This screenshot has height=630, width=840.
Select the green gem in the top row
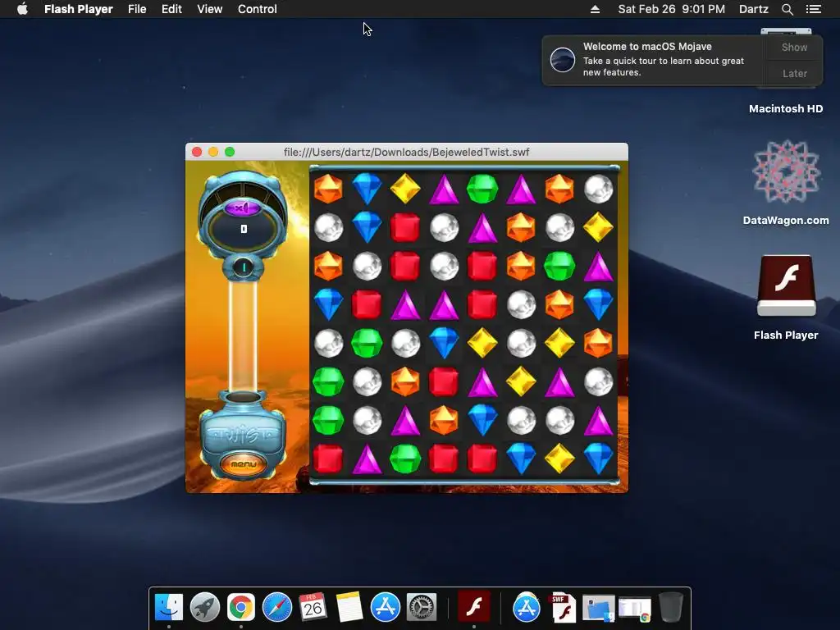[482, 189]
